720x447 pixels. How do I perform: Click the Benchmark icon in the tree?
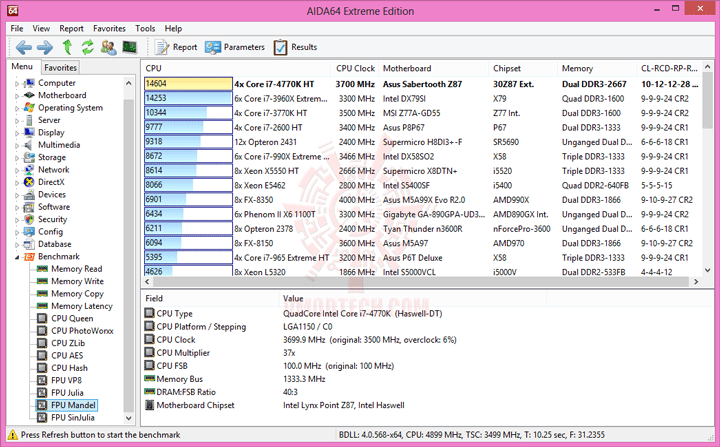(29, 257)
